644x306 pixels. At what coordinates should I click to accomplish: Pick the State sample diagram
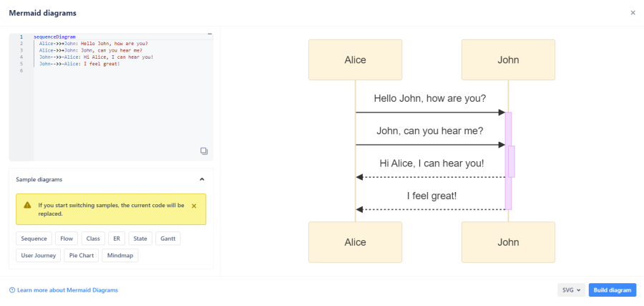pos(140,239)
